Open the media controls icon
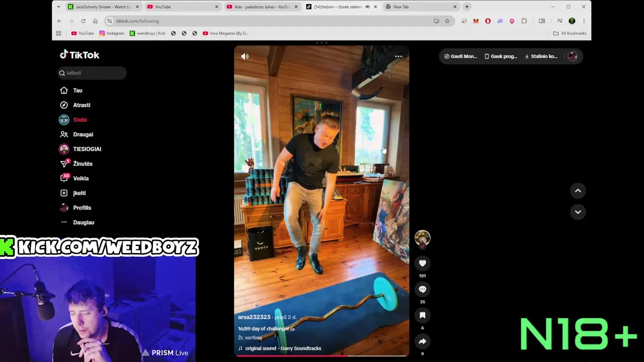Image resolution: width=644 pixels, height=362 pixels. click(x=559, y=21)
